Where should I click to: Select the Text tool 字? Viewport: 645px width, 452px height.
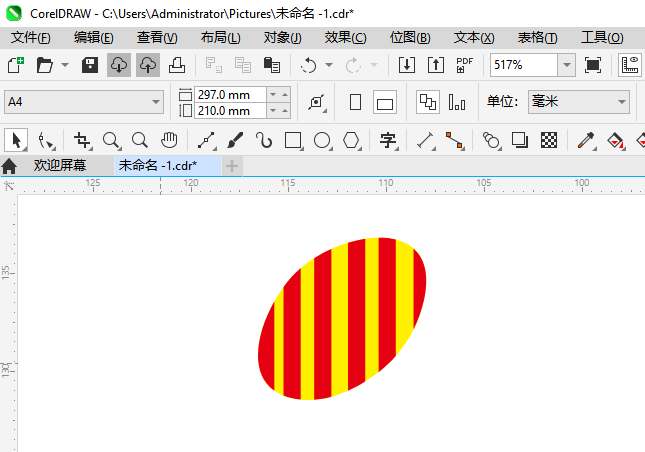388,141
